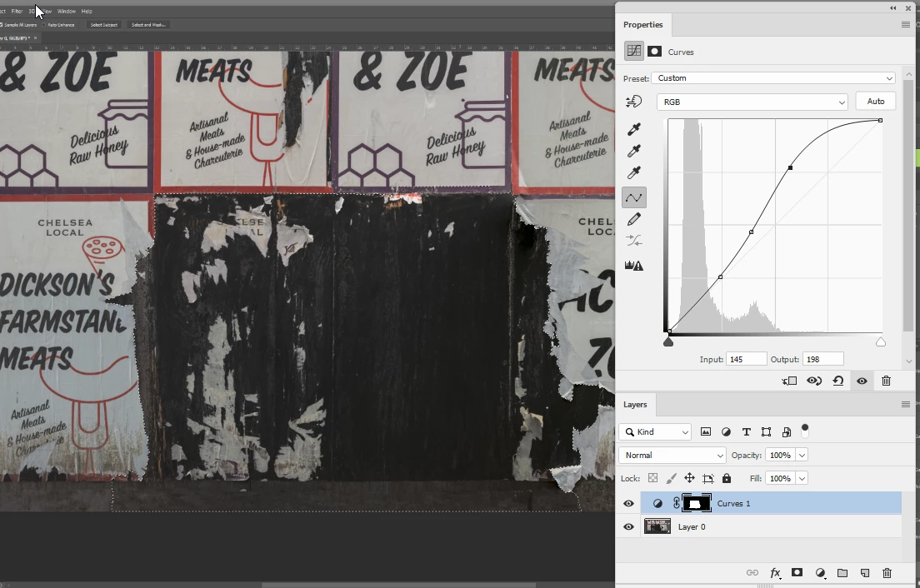Open the Kind layer filter dropdown

click(655, 432)
